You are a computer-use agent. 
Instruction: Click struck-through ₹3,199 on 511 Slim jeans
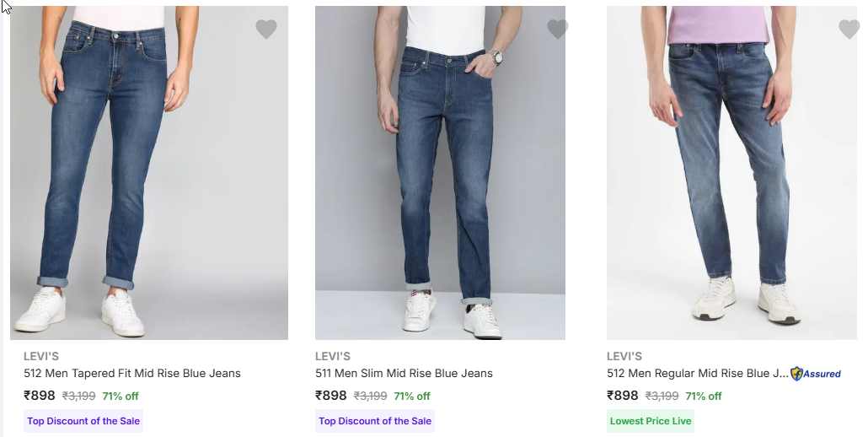[370, 397]
